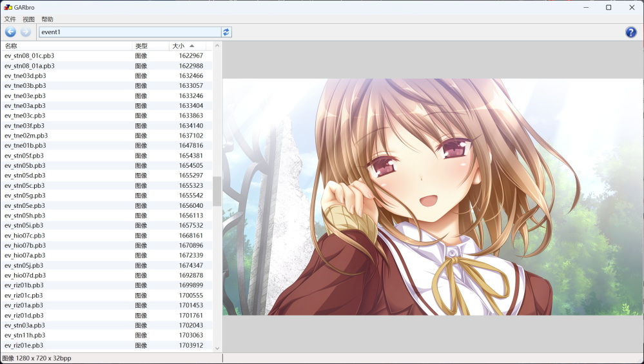Select file ev_stn08_01a.pb3
Image resolution: width=644 pixels, height=364 pixels.
coord(106,66)
